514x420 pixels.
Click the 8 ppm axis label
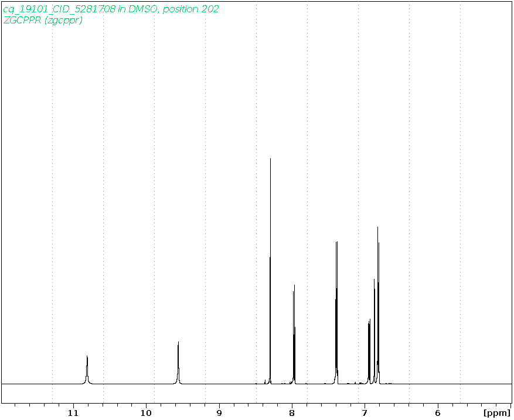pyautogui.click(x=292, y=414)
